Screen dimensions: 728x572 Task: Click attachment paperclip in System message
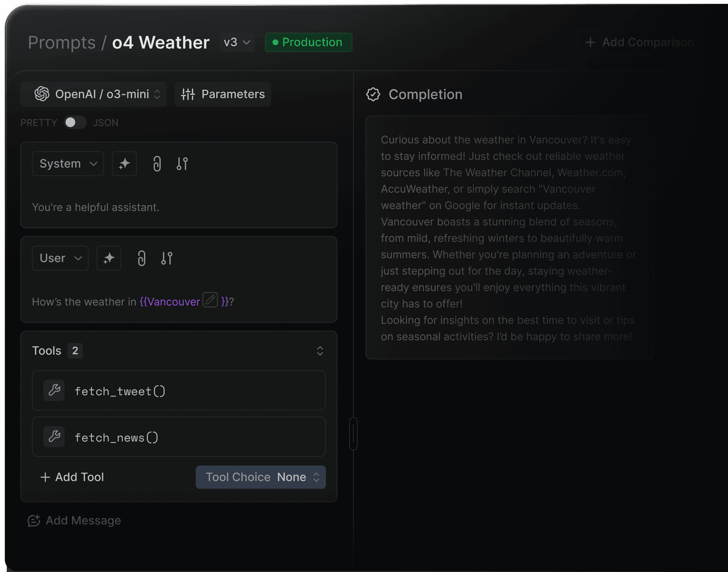[157, 164]
